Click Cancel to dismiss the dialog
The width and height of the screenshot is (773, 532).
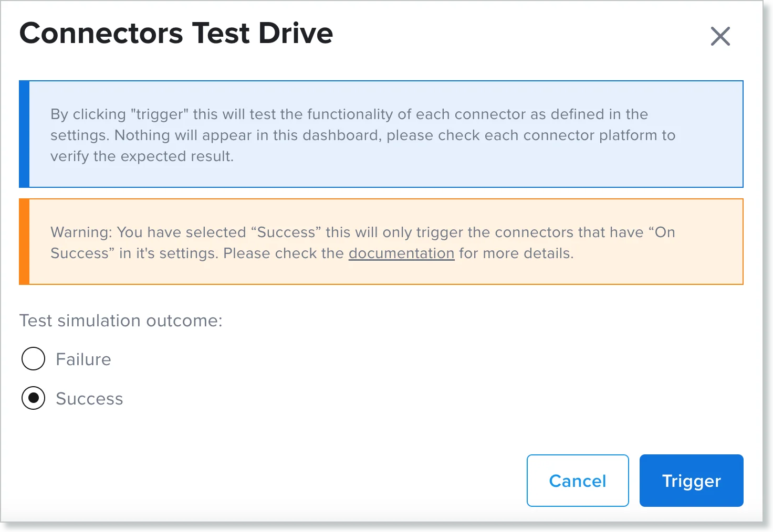[577, 481]
